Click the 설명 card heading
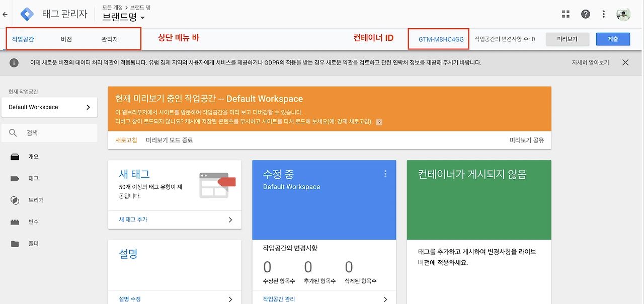The height and width of the screenshot is (304, 644). [128, 254]
